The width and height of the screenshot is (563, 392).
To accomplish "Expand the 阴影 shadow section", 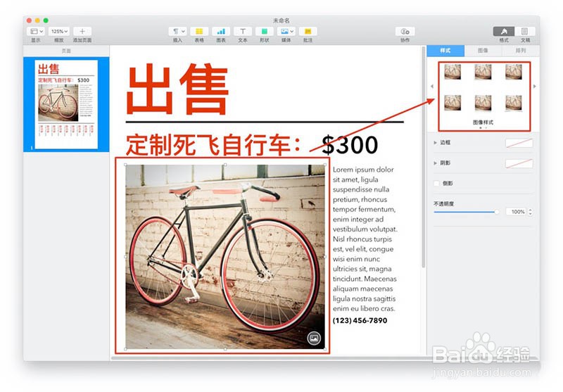I will click(x=435, y=163).
